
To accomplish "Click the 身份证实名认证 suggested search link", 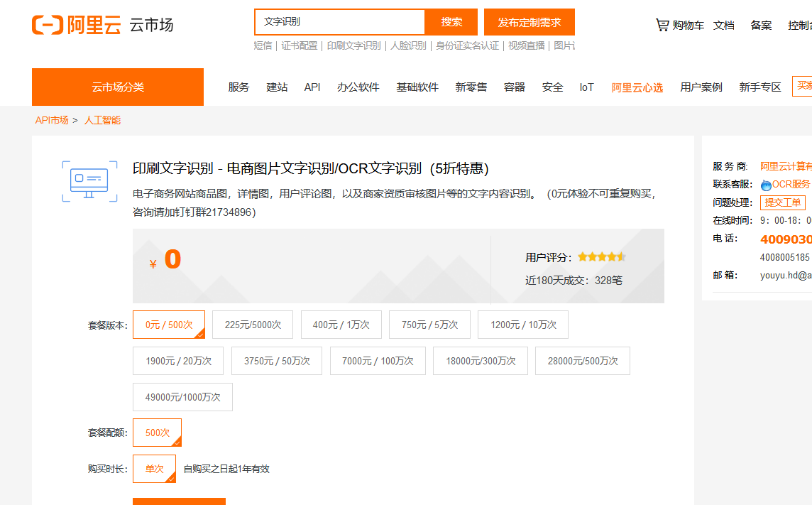I will (467, 45).
